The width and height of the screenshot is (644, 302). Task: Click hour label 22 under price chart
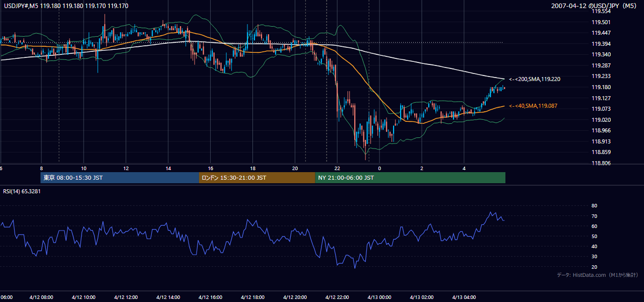(x=337, y=169)
